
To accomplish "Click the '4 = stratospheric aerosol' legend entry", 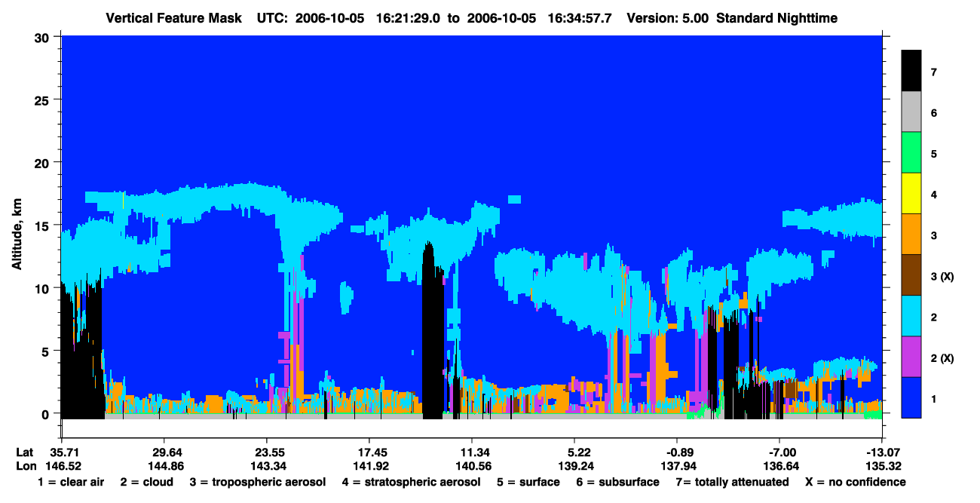I will click(411, 482).
